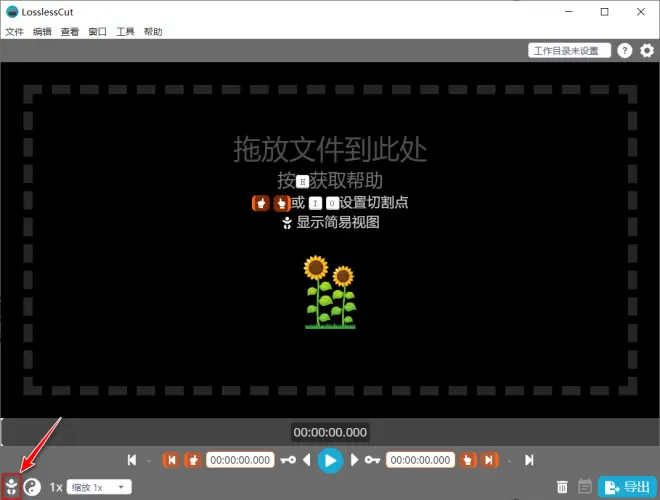The width and height of the screenshot is (660, 500).
Task: Click the cut end time input field
Action: (420, 460)
